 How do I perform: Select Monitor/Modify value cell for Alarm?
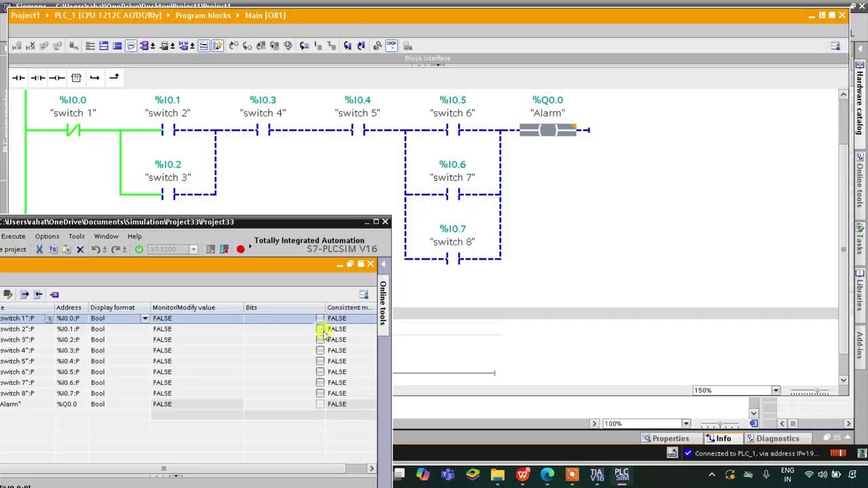pyautogui.click(x=197, y=404)
